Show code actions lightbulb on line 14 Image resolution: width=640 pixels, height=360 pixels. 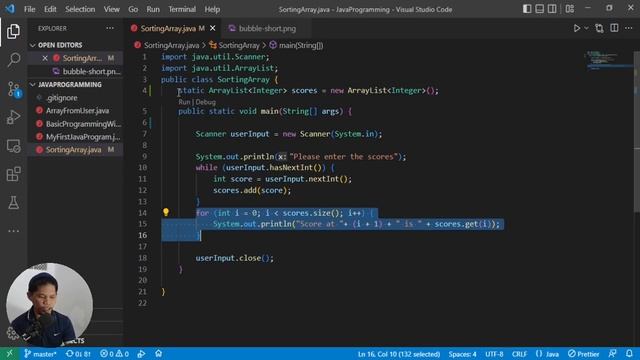(x=166, y=212)
